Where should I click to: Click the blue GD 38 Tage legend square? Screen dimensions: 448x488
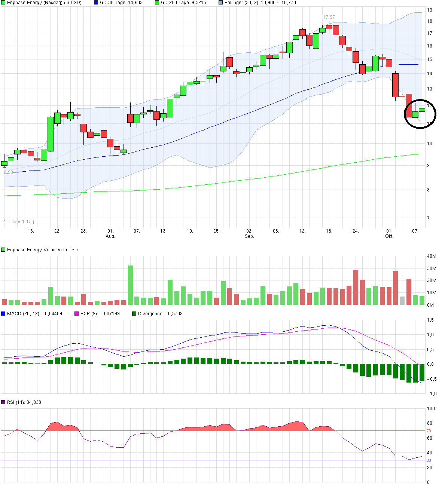click(96, 3)
